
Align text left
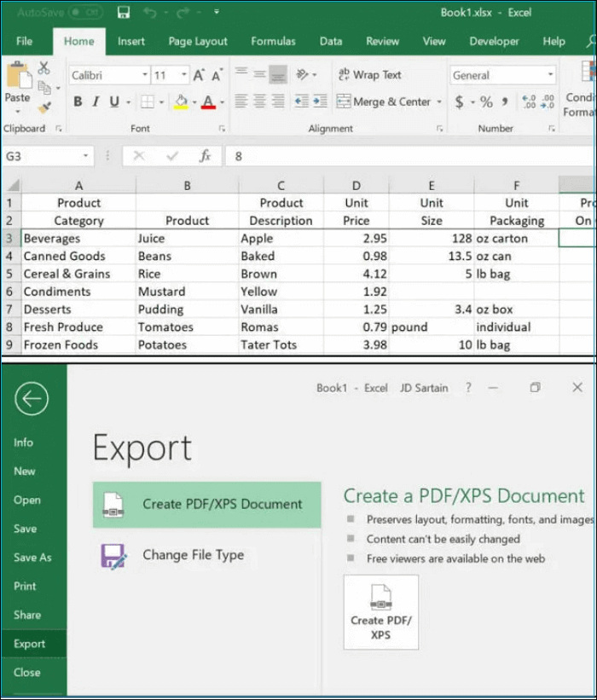click(241, 101)
